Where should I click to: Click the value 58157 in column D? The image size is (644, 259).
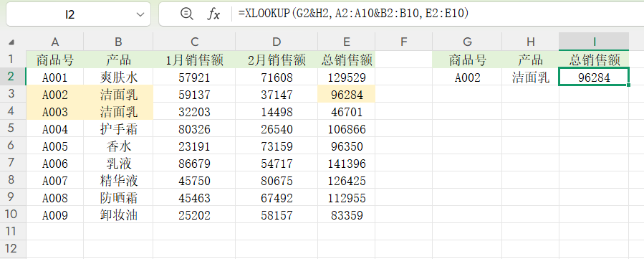(277, 215)
